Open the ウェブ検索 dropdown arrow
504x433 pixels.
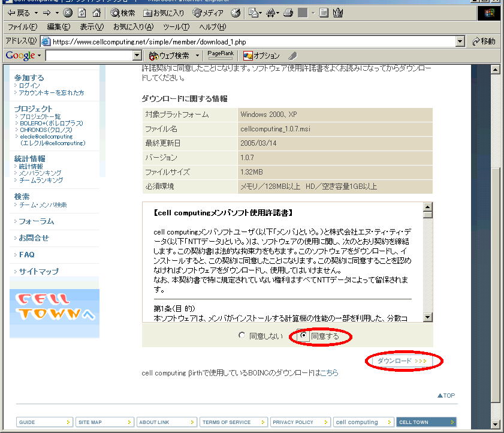[197, 56]
